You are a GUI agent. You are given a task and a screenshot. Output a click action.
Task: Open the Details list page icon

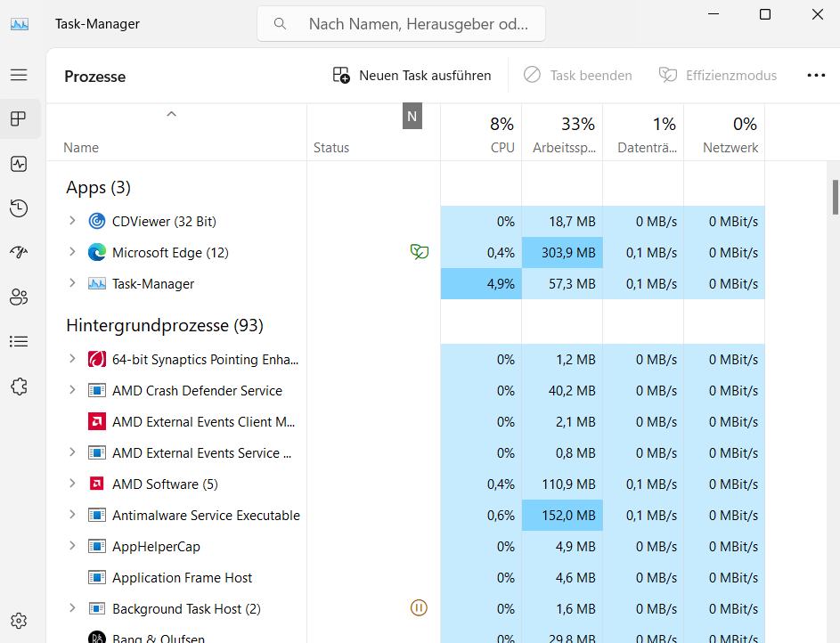click(19, 341)
